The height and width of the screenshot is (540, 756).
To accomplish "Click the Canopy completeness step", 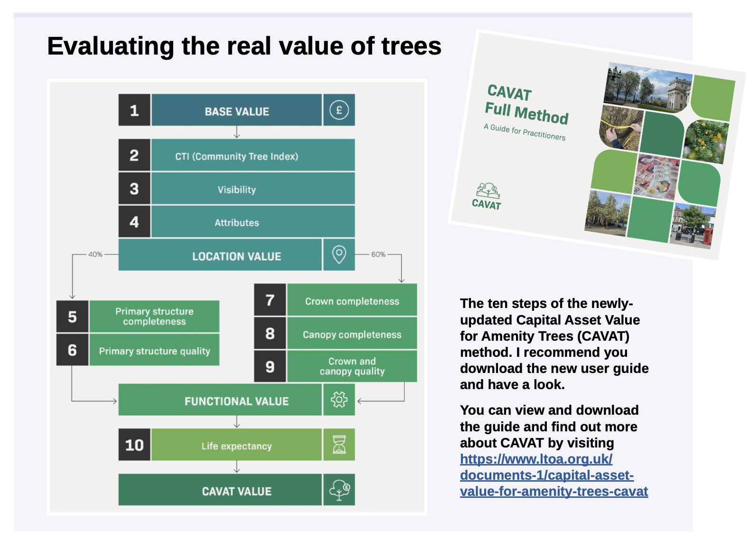I will 351,334.
